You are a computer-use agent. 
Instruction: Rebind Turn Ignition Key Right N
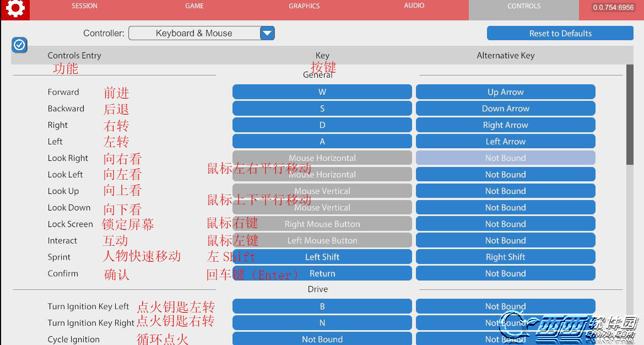point(322,323)
